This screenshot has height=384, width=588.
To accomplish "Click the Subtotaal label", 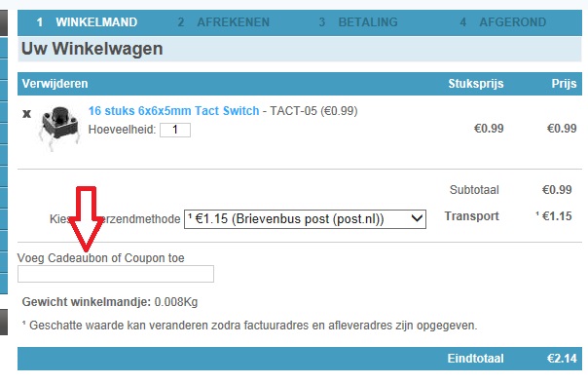I will click(474, 190).
